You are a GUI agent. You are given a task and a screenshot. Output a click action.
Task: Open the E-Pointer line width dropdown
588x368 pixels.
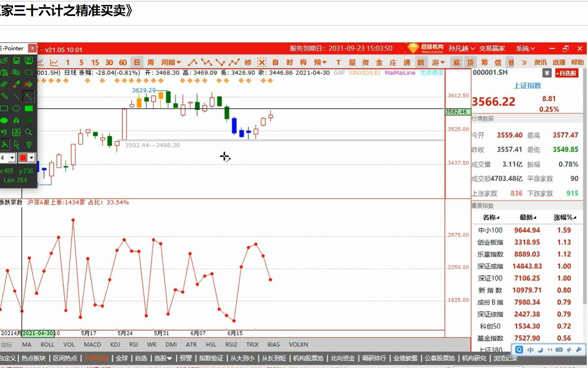12,158
